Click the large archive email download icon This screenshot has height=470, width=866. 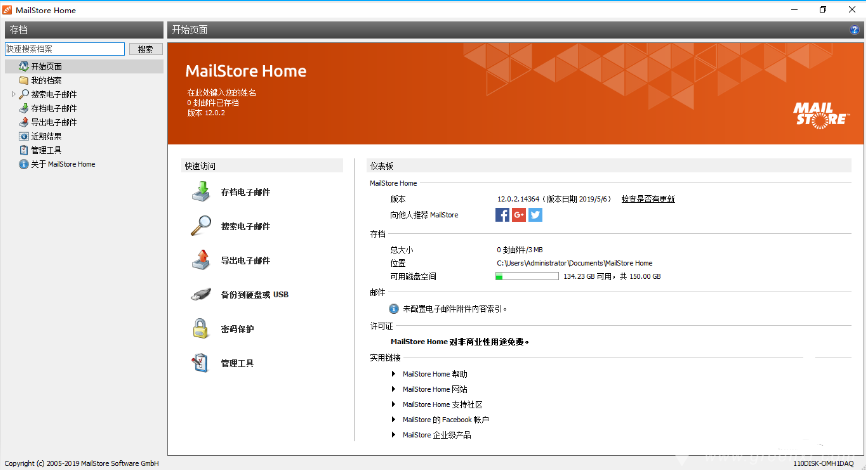click(200, 192)
